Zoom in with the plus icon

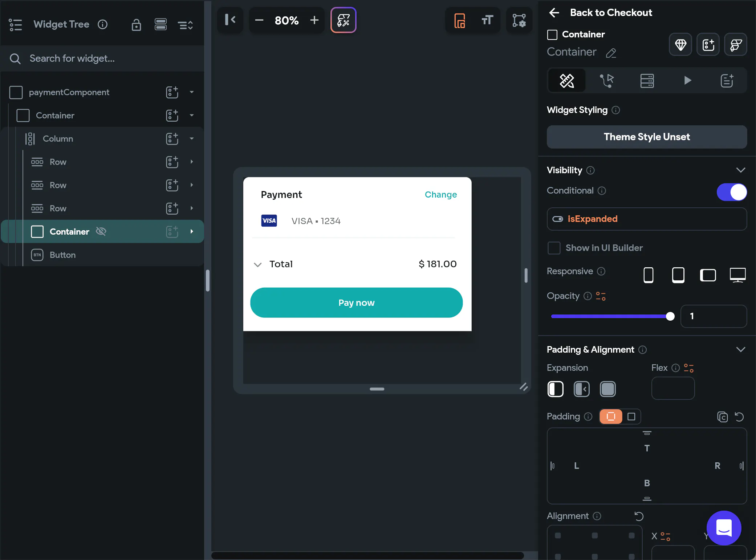tap(314, 20)
